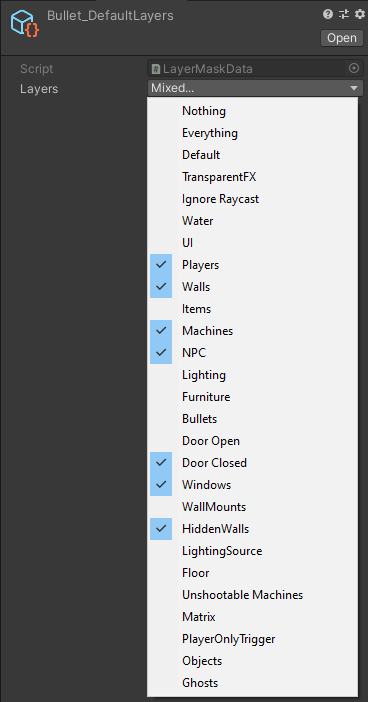Enable the Unshootable Machines layer

click(x=254, y=595)
